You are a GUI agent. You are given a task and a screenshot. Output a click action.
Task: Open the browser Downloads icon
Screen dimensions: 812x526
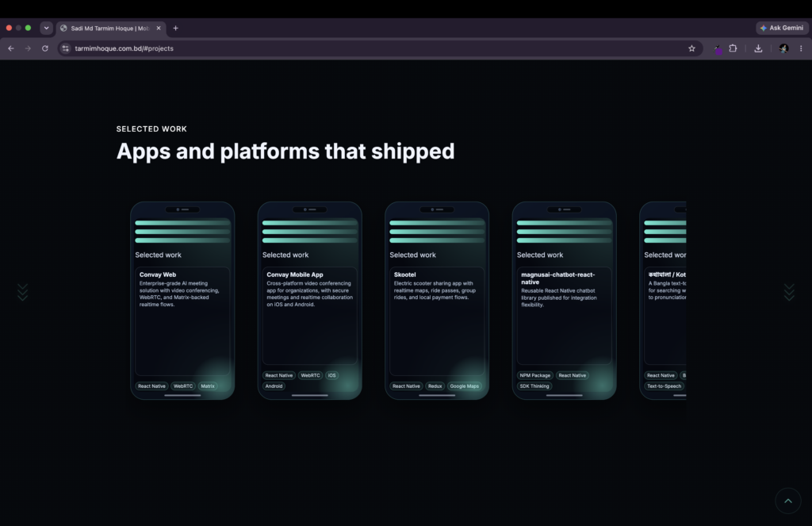(x=758, y=48)
